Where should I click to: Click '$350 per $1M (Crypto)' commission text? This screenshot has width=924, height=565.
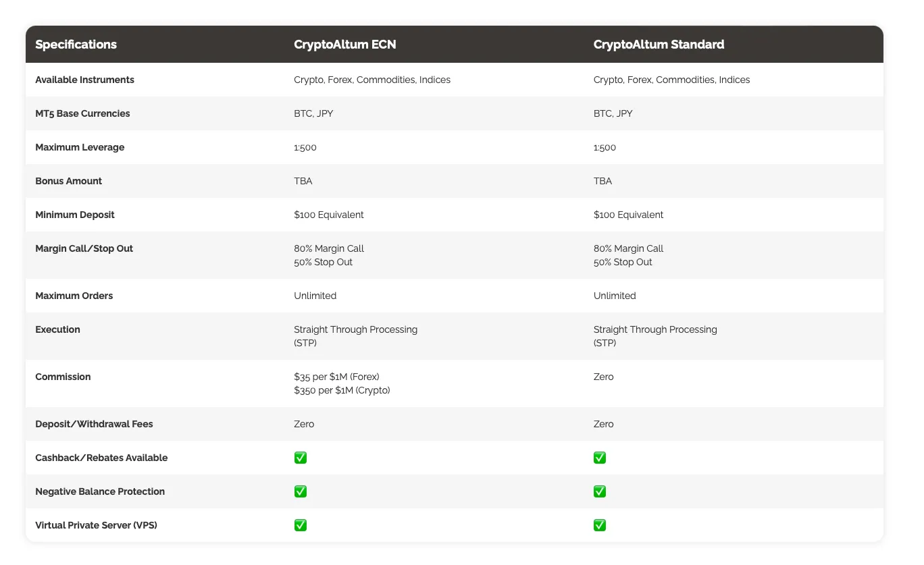pyautogui.click(x=342, y=390)
